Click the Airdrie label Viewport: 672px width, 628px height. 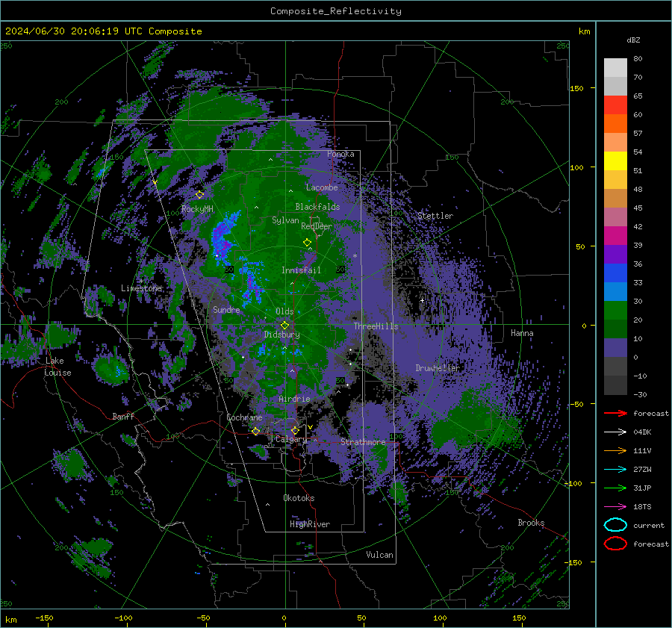point(294,399)
